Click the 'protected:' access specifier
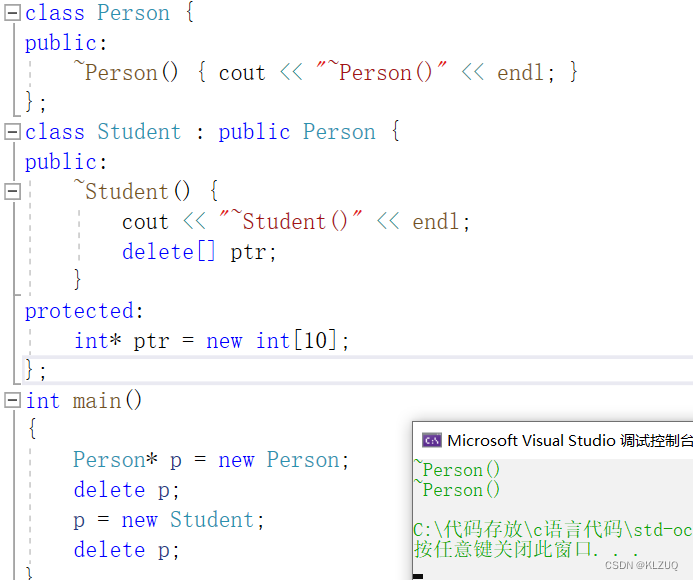This screenshot has height=580, width=693. coord(84,311)
